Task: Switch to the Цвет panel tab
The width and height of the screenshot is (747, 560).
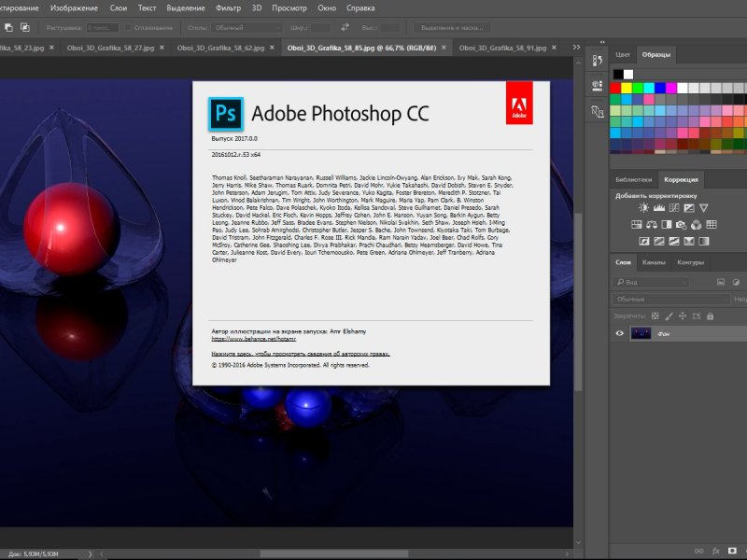Action: tap(623, 54)
